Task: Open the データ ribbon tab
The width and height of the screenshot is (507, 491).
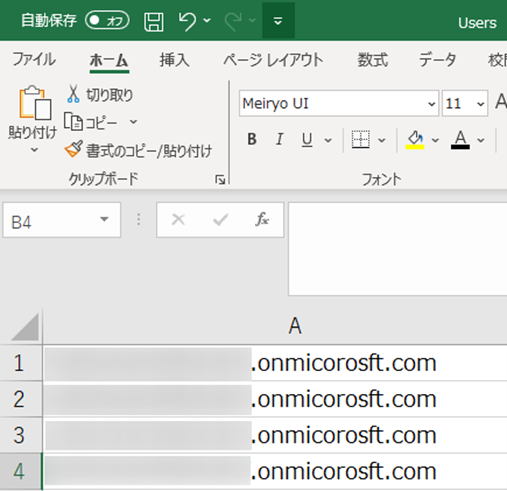Action: point(437,60)
